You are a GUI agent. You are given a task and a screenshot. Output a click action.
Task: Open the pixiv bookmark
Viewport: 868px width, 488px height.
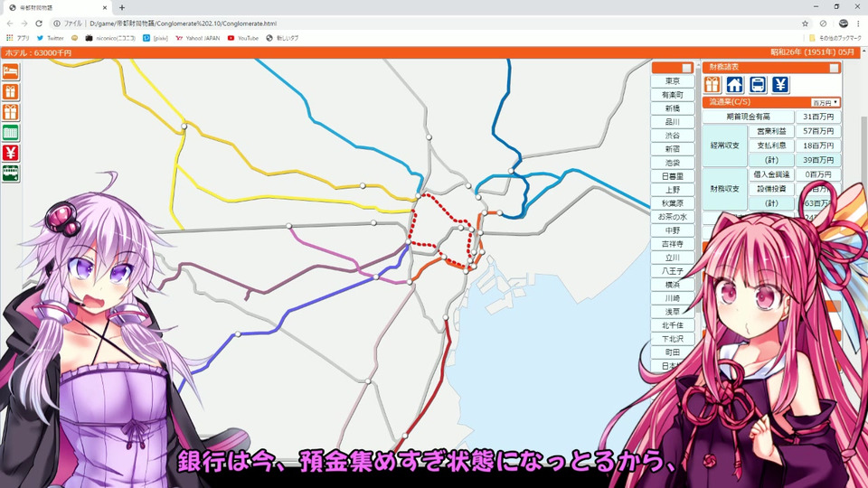156,38
